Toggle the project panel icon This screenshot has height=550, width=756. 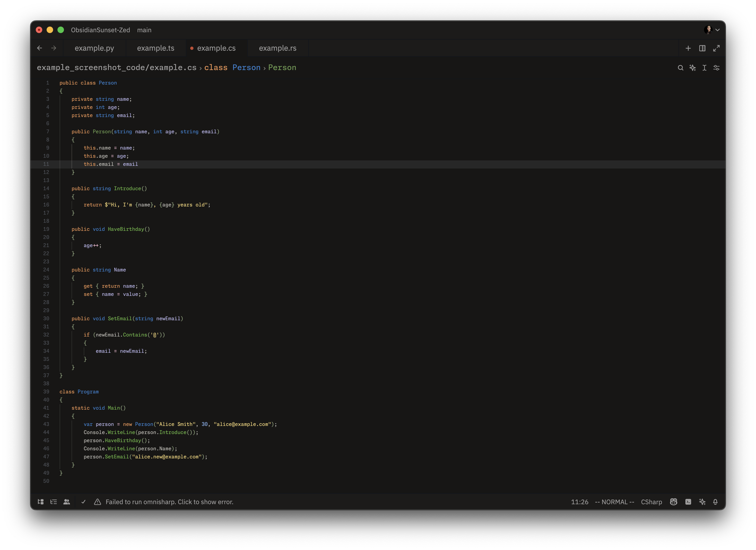click(41, 502)
